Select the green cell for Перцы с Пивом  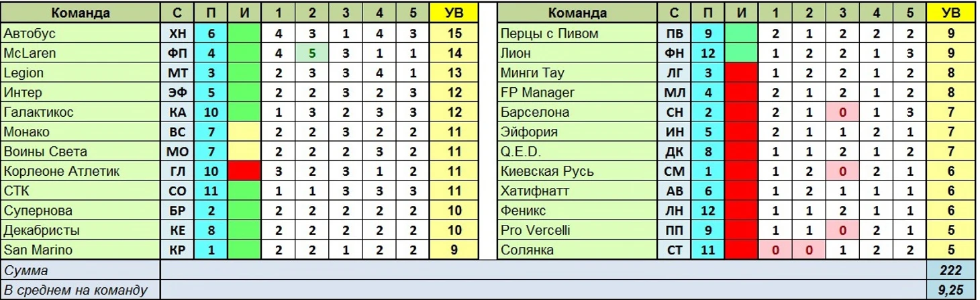[741, 33]
